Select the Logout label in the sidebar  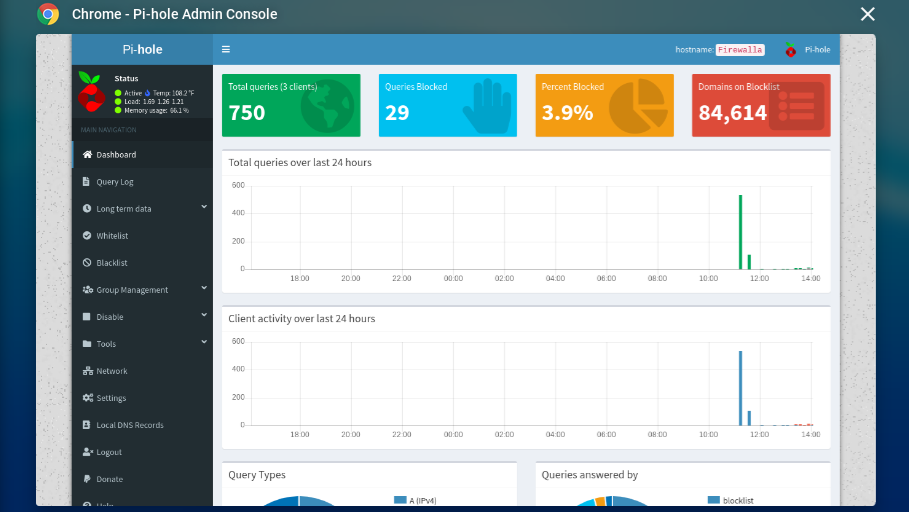(109, 452)
